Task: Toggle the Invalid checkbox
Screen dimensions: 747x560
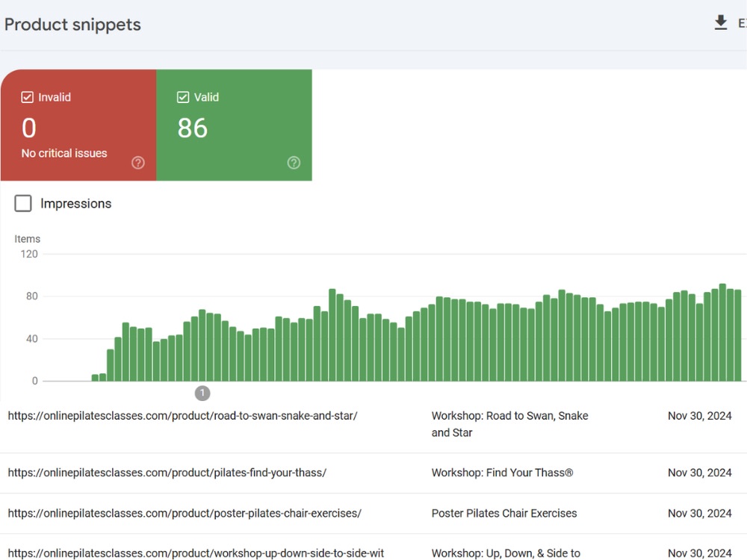Action: click(x=27, y=97)
